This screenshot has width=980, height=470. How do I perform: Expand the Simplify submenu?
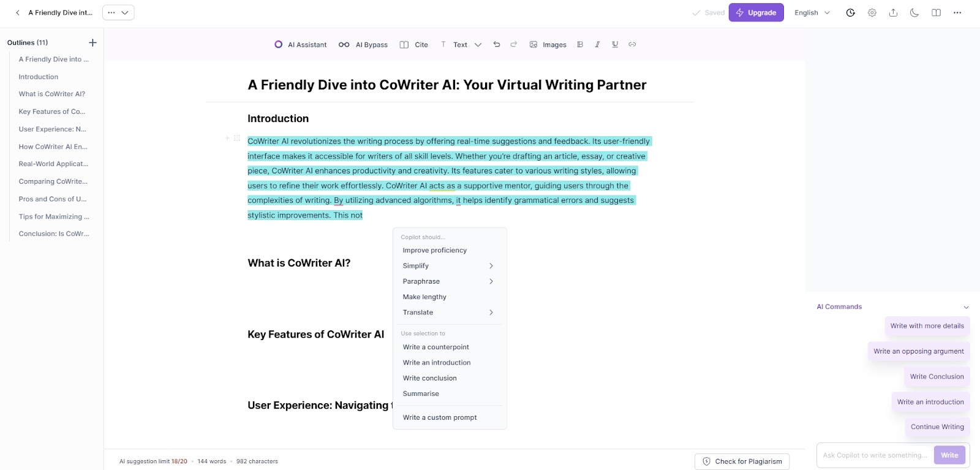450,266
